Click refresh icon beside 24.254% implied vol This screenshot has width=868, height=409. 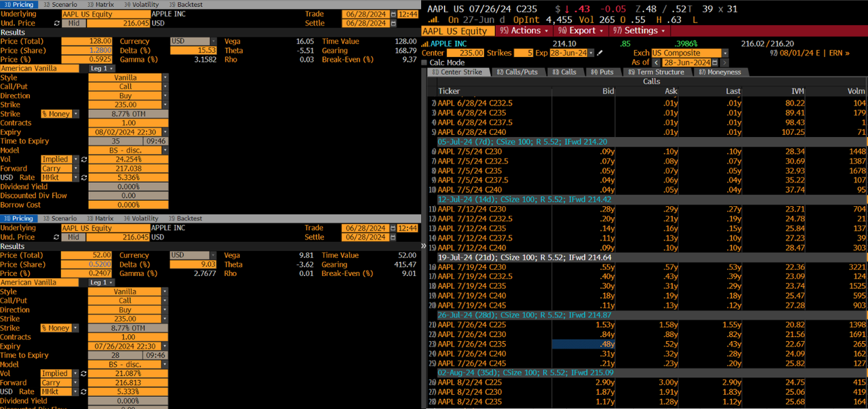point(83,159)
